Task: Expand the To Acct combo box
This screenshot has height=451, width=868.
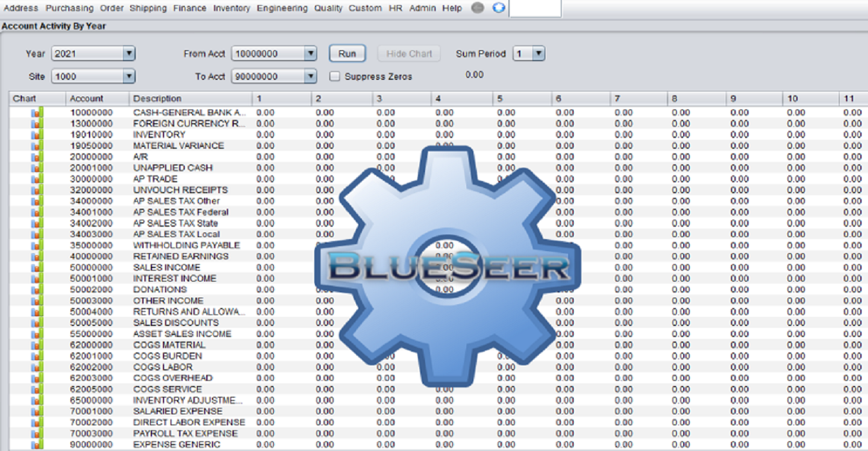Action: (x=310, y=77)
